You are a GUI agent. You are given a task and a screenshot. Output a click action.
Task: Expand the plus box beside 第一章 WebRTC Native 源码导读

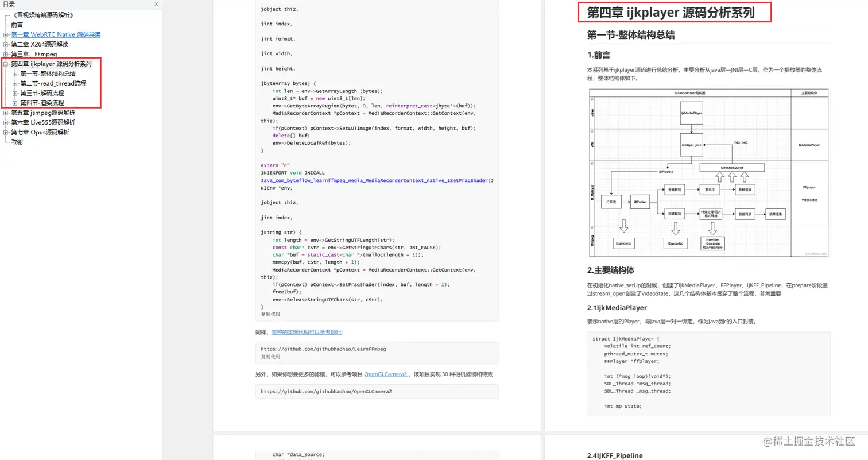pos(6,35)
